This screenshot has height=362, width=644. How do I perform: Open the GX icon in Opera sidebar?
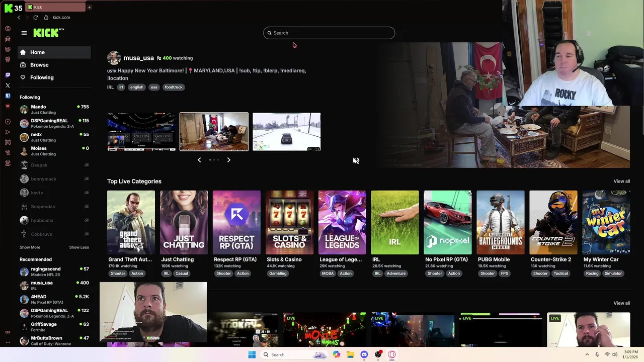[x=8, y=332]
